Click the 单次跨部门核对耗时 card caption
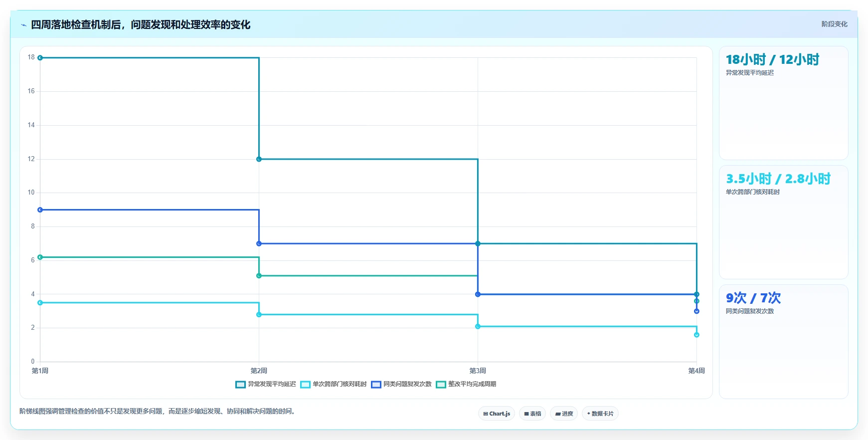 tap(753, 192)
